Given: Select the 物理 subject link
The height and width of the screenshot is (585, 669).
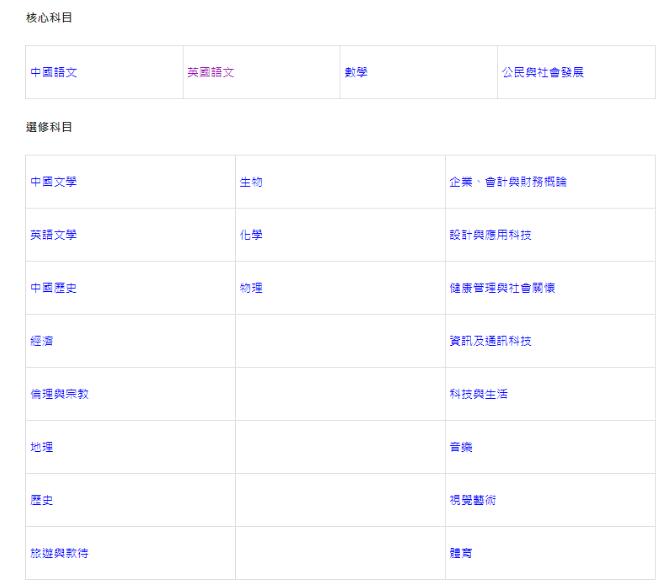Looking at the screenshot, I should (251, 288).
